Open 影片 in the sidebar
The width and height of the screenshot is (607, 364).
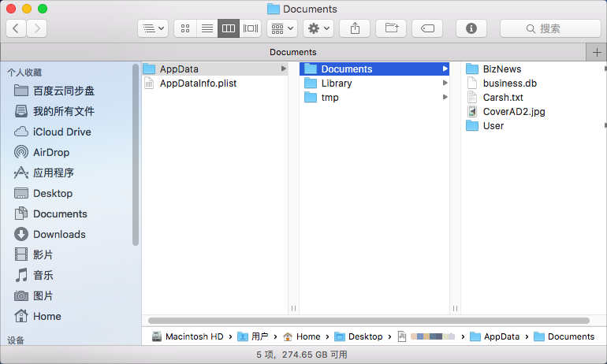[34, 255]
